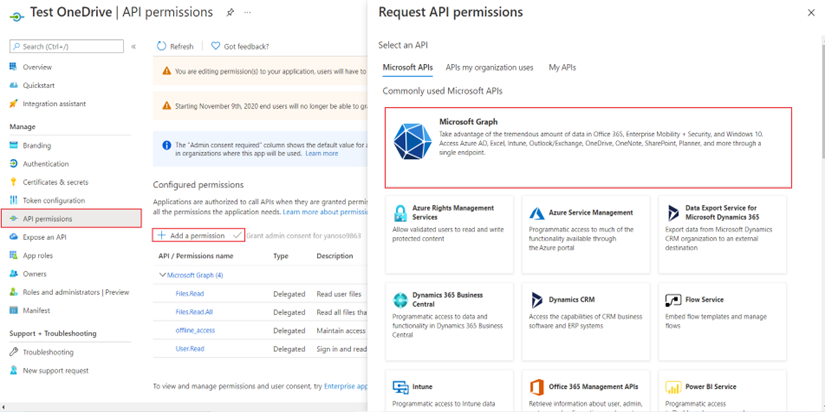Click the Power BI Service icon
825x412 pixels.
(x=673, y=387)
